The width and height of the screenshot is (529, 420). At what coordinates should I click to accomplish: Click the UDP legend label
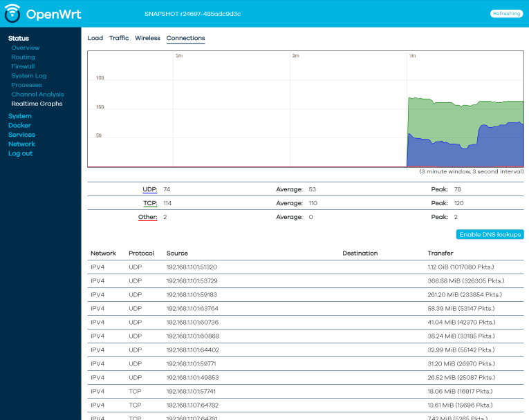tap(149, 189)
